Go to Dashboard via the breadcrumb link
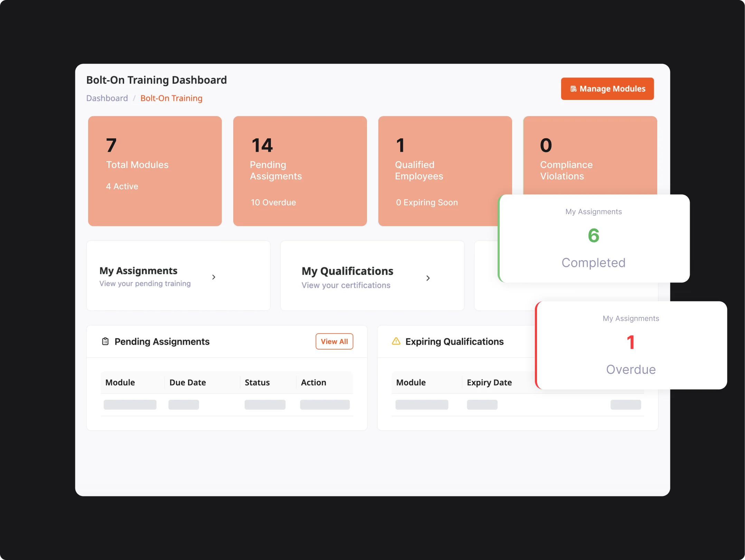 (x=107, y=98)
